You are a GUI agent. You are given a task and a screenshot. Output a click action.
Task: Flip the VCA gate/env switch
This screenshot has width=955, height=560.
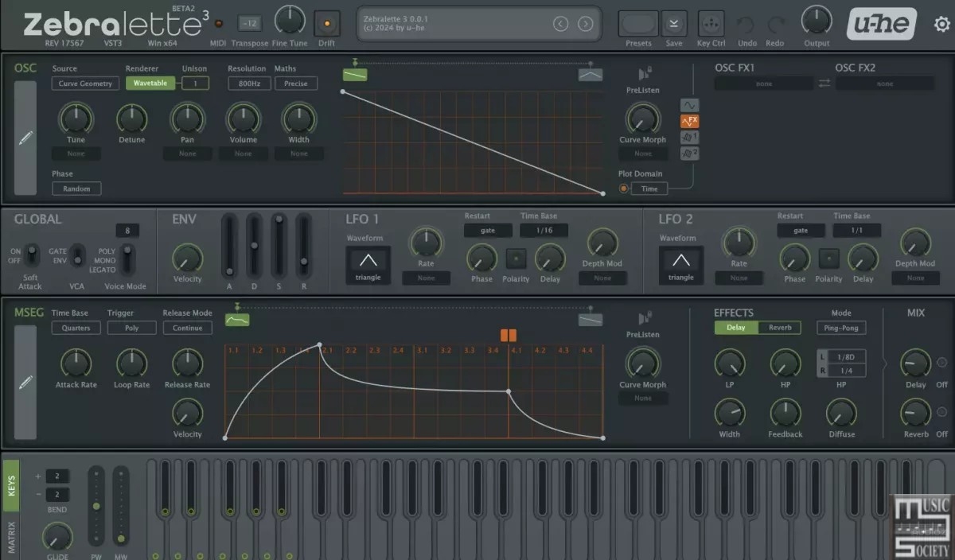coord(77,256)
